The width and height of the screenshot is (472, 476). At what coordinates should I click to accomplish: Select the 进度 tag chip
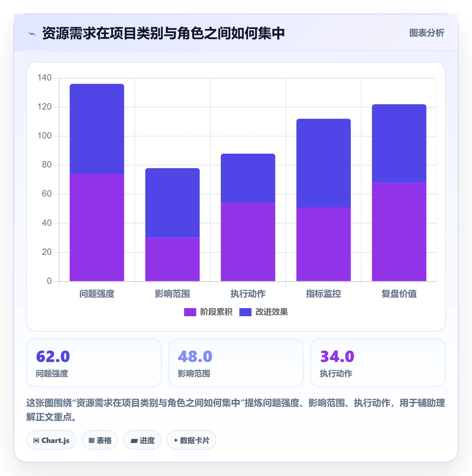click(x=142, y=440)
